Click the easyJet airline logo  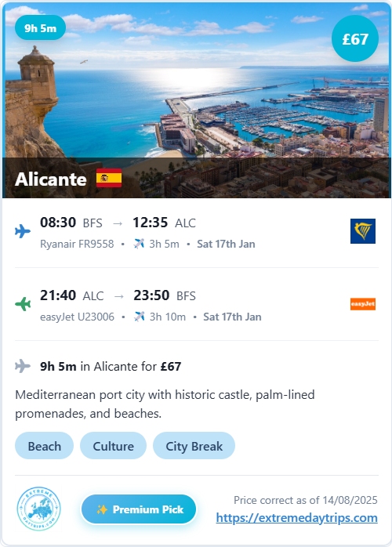(x=363, y=304)
